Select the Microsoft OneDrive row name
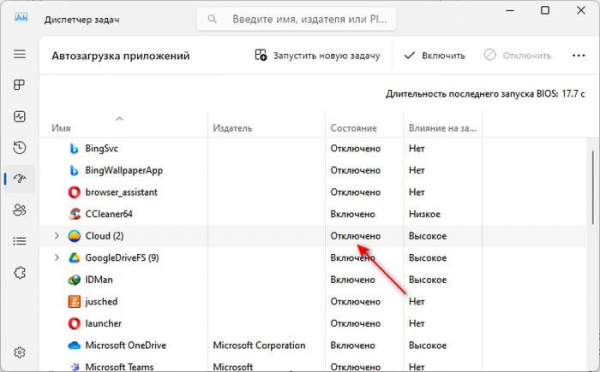 [126, 345]
